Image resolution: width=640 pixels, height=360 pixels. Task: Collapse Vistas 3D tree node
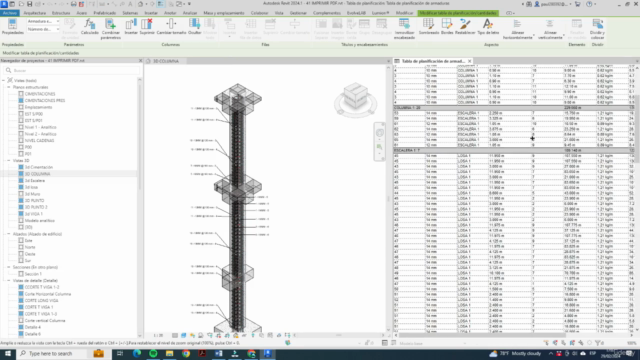coord(9,161)
